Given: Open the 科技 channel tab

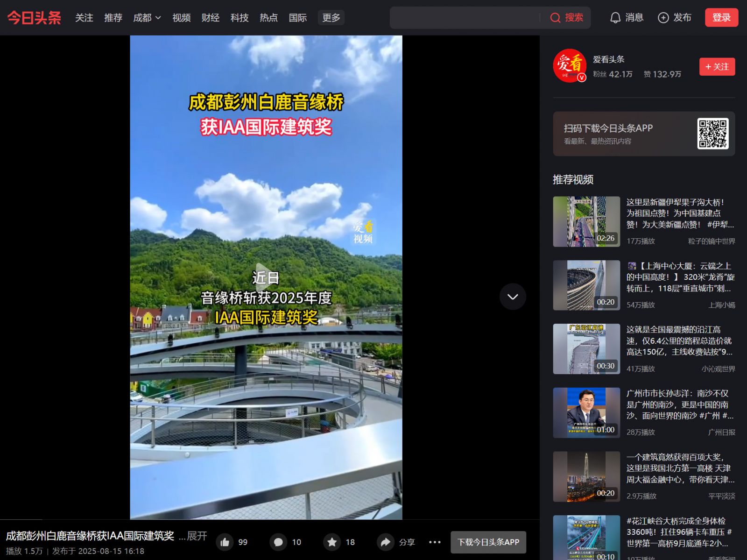Looking at the screenshot, I should click(240, 18).
